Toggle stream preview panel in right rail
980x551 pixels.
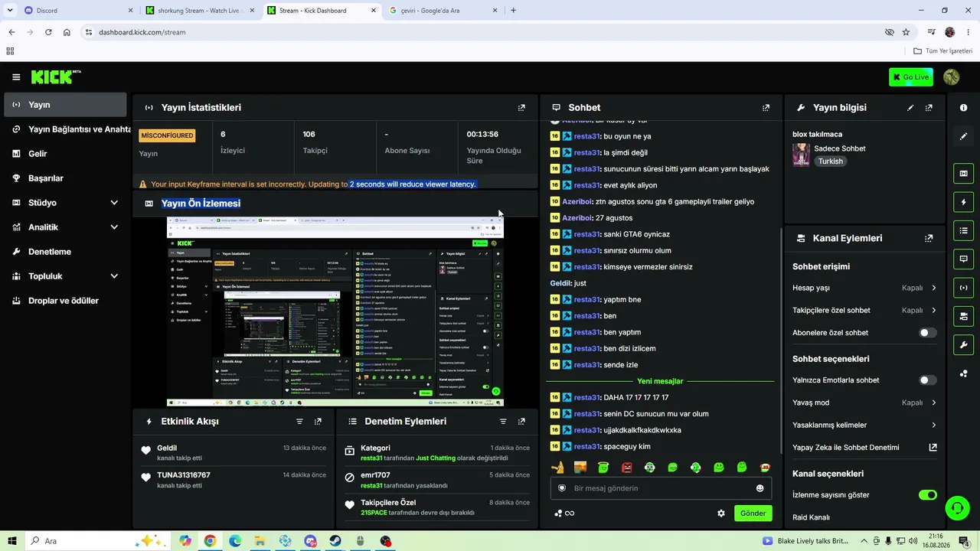(x=963, y=174)
